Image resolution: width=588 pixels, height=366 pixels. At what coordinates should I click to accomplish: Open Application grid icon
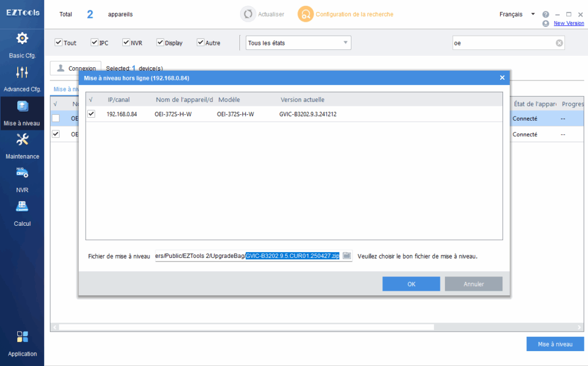pyautogui.click(x=22, y=337)
